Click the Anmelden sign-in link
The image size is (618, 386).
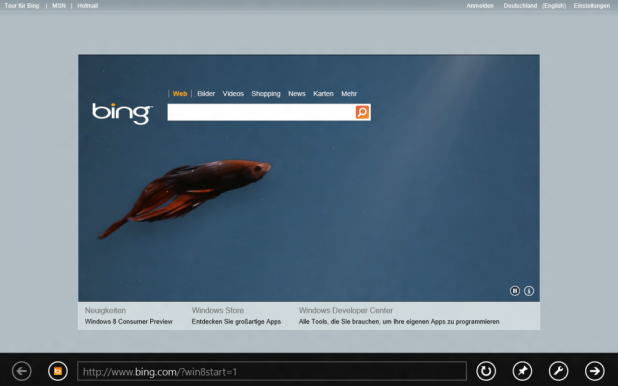click(x=480, y=6)
